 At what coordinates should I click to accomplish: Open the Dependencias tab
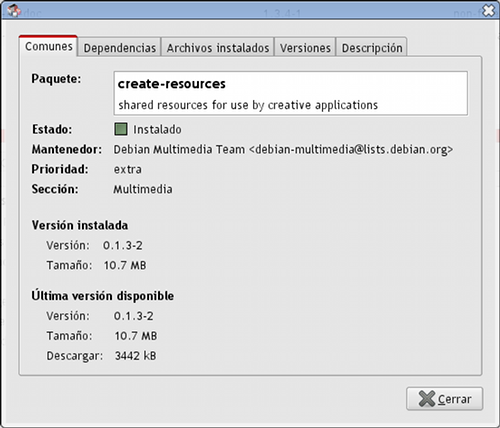pos(120,48)
